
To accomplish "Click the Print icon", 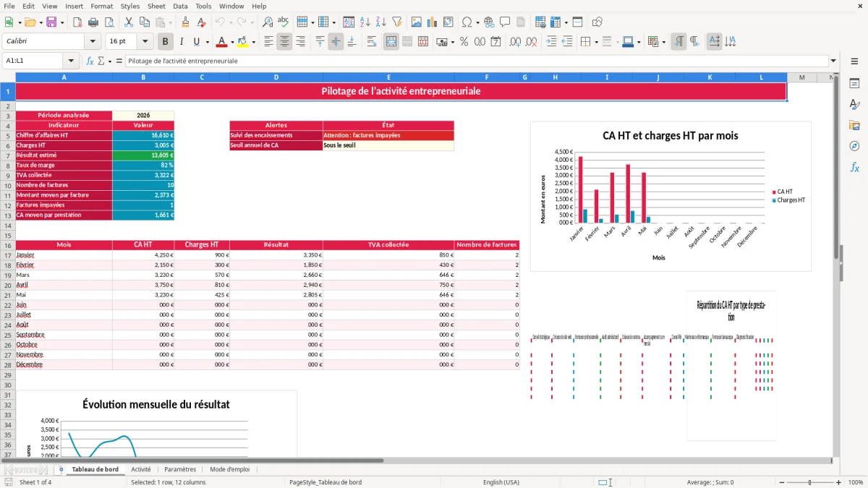I will pyautogui.click(x=92, y=22).
